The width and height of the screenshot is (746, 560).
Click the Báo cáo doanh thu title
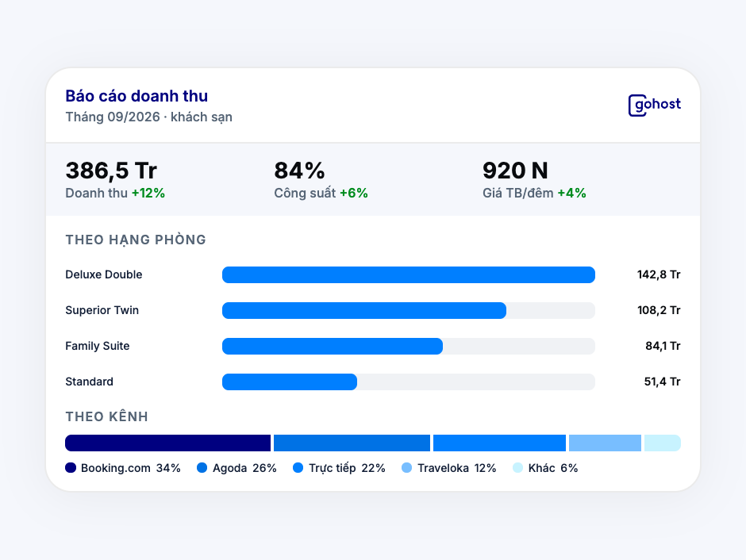(137, 96)
